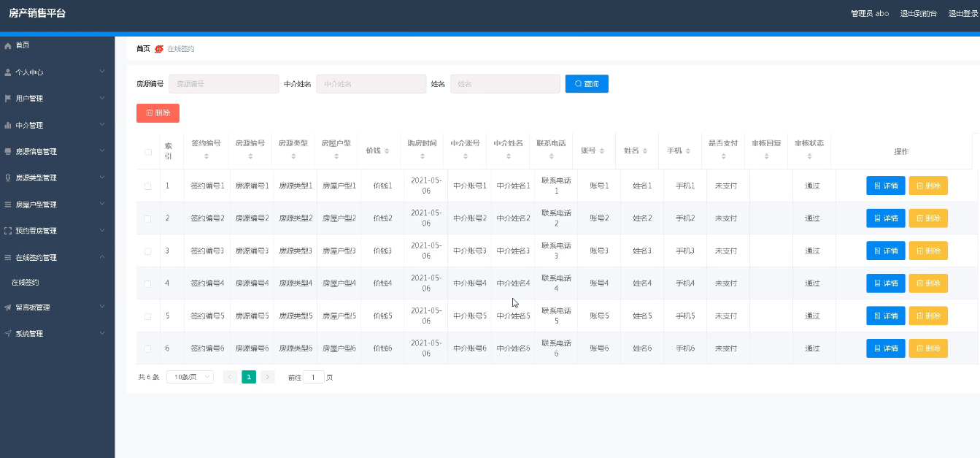Focus the 房源编号 search field
The width and height of the screenshot is (980, 458).
click(224, 84)
